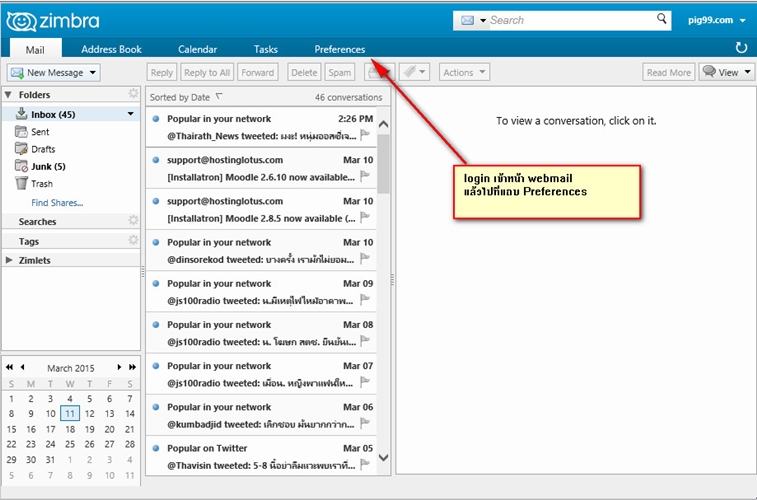Open the Address Book tab
The height and width of the screenshot is (500, 757).
[x=111, y=49]
